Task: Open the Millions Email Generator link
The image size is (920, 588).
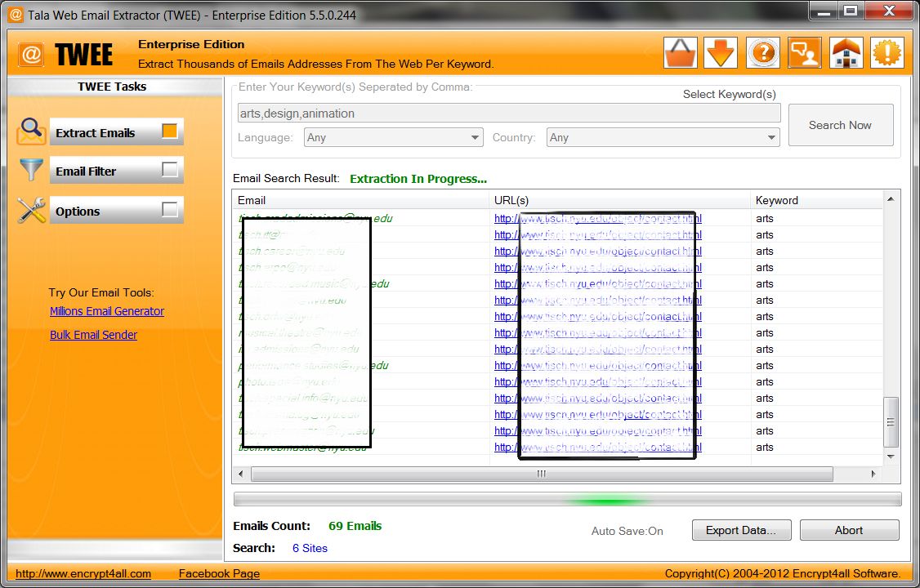Action: (107, 311)
